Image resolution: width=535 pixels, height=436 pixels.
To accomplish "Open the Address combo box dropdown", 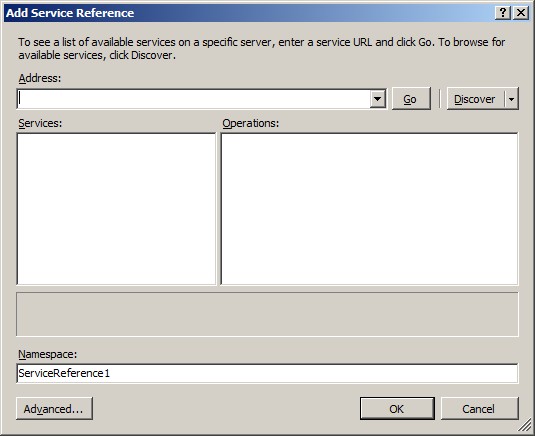I will click(x=378, y=99).
